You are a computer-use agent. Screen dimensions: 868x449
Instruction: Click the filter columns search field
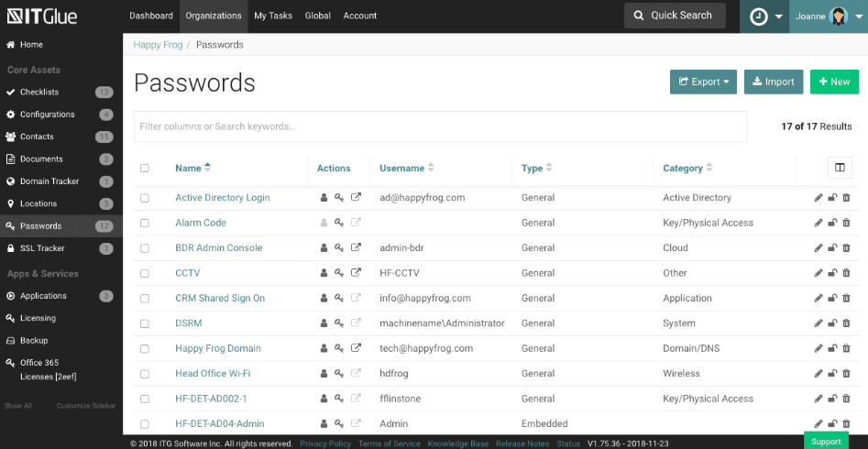[x=441, y=126]
